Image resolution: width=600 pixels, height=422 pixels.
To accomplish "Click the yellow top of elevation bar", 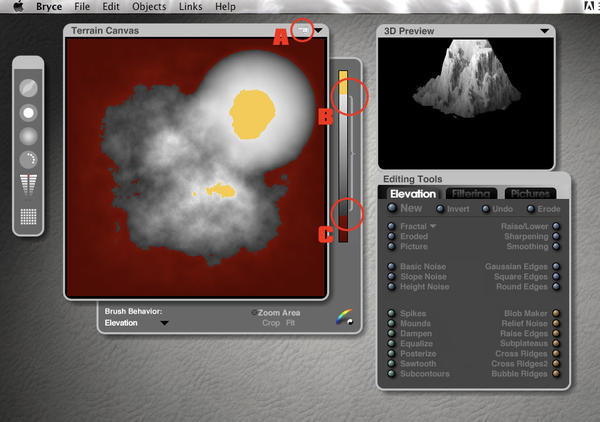I will (343, 82).
